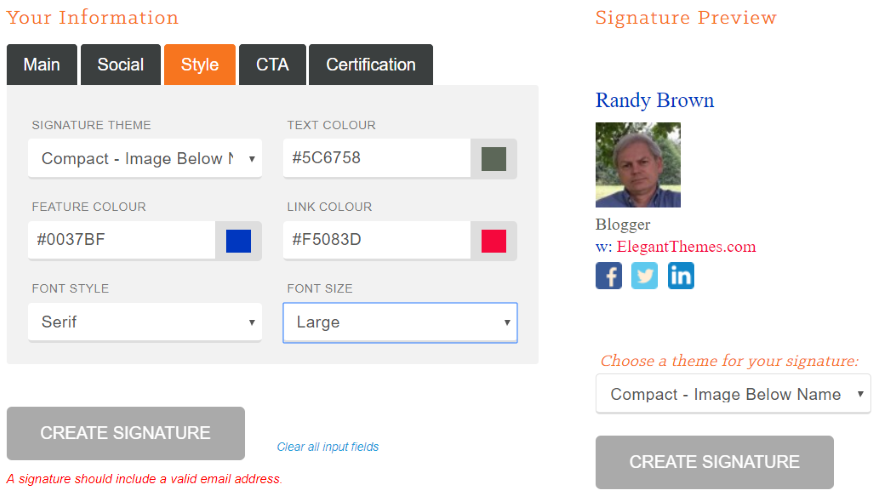Open the Signature Theme dropdown
The height and width of the screenshot is (497, 880).
(x=145, y=159)
